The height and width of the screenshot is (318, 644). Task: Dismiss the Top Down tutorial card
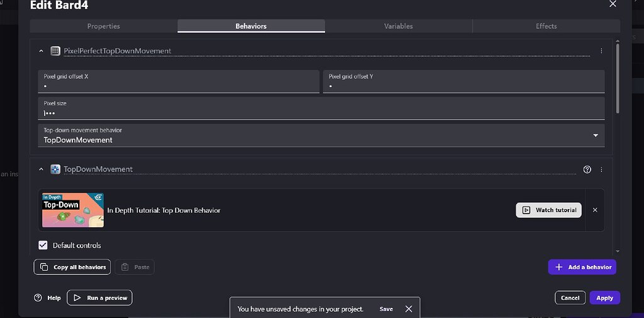pos(595,210)
